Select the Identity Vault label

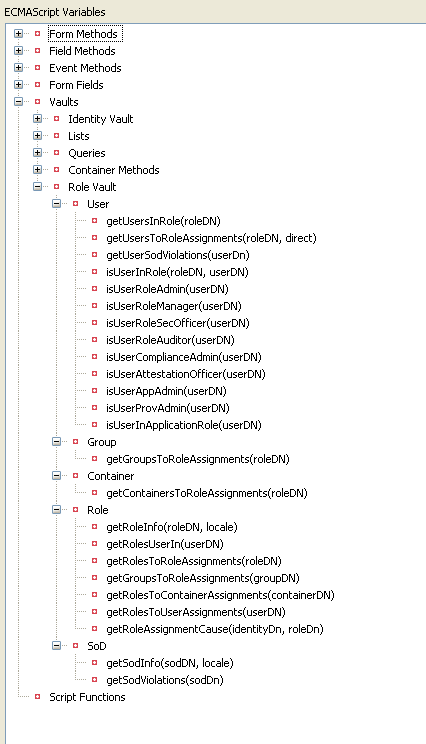(101, 119)
